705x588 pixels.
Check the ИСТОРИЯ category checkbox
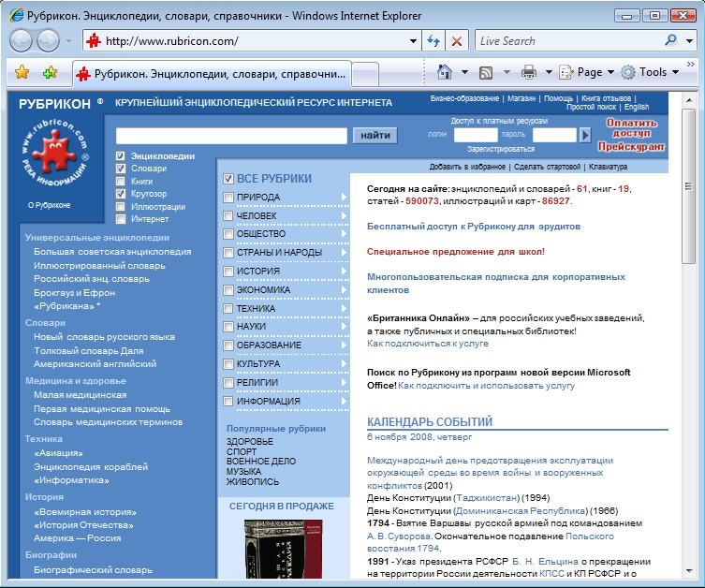click(x=228, y=272)
